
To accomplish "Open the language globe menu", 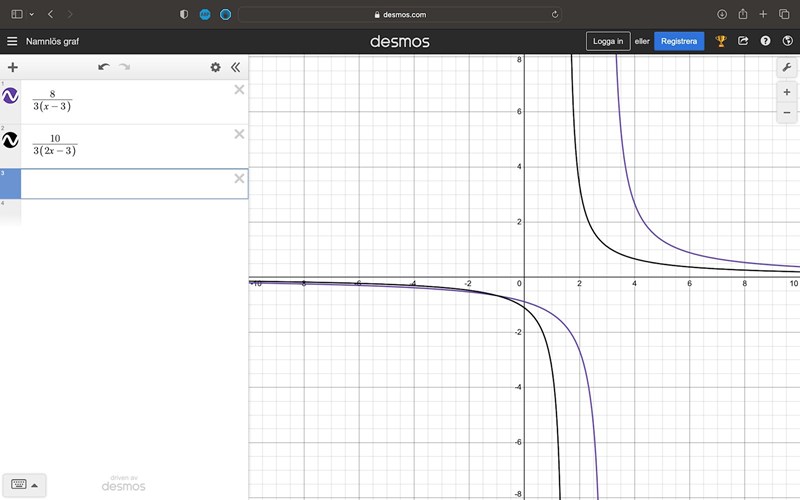I will pos(786,41).
